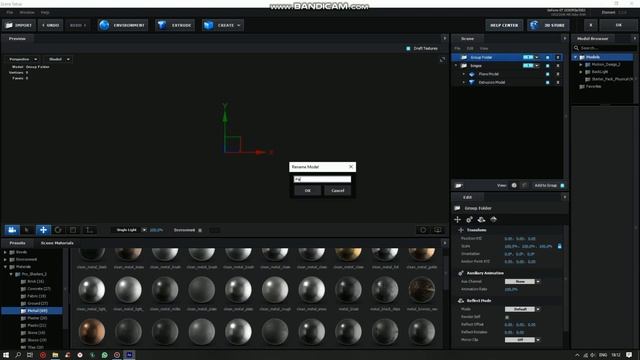Image resolution: width=640 pixels, height=360 pixels.
Task: Select the Group Folder row in Scene panel
Action: (x=506, y=58)
